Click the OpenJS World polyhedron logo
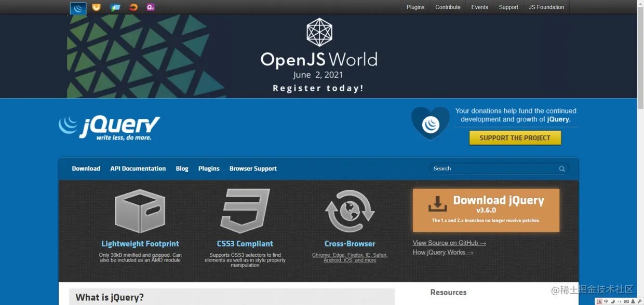The width and height of the screenshot is (644, 305). click(x=319, y=32)
